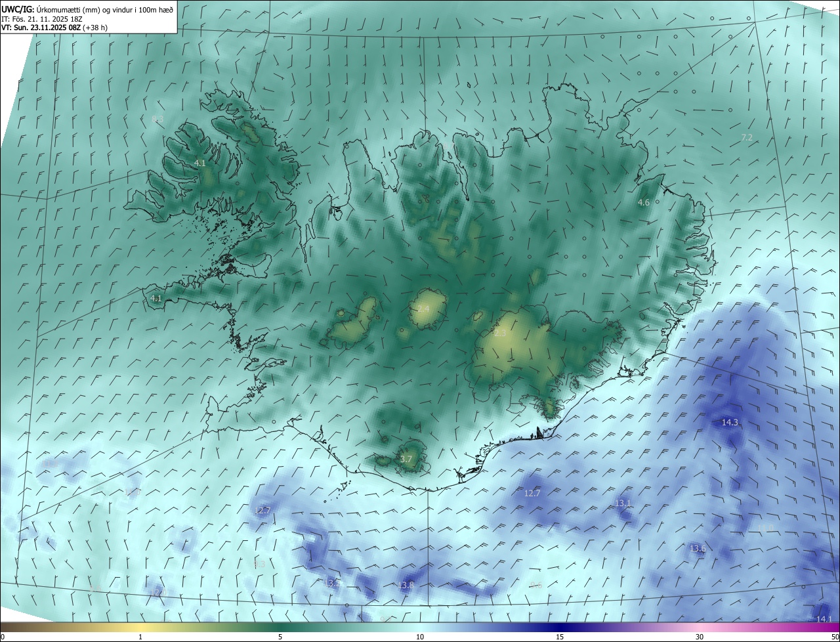Viewport: 840px width, 642px height.
Task: Click the title text 'UWC/IG: Úrkomumætti (mm) og vindur í 100m hæð'
Action: coord(87,10)
